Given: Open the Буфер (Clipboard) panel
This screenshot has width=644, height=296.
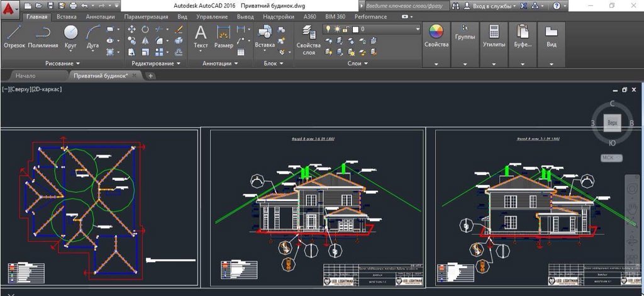Looking at the screenshot, I should tap(523, 44).
